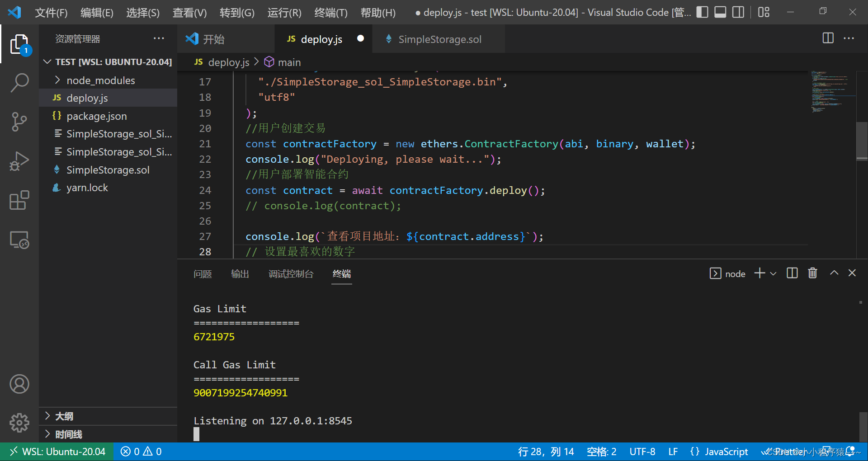This screenshot has height=461, width=868.
Task: Kill terminal with trash icon
Action: (812, 273)
